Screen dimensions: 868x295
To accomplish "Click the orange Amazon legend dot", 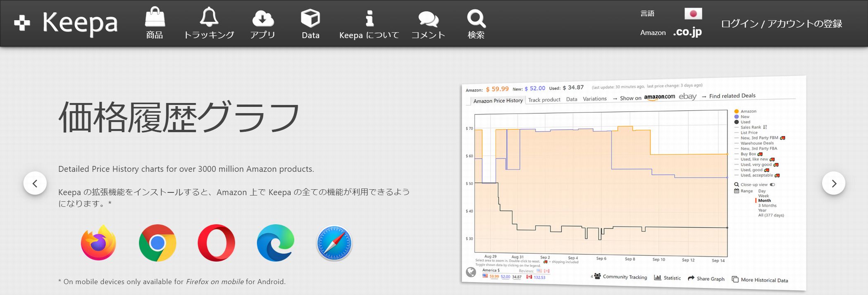I will click(x=737, y=111).
